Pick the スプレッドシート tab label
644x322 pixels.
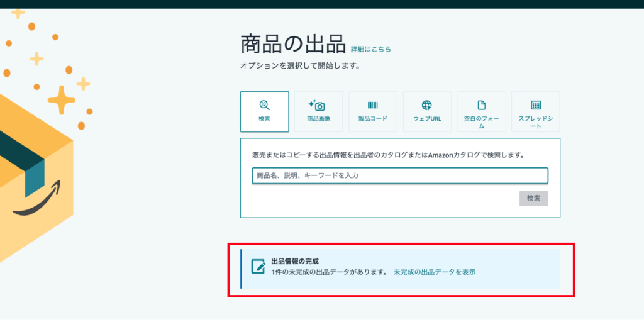pyautogui.click(x=536, y=122)
